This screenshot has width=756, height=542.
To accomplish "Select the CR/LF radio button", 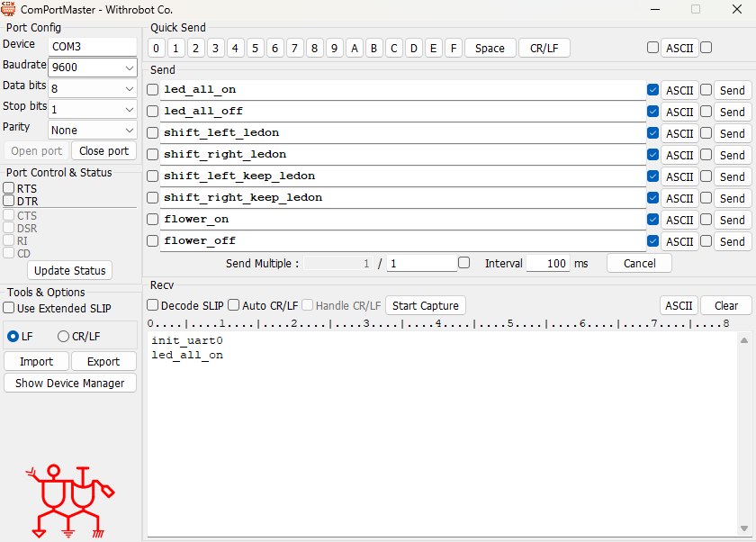I will point(63,336).
